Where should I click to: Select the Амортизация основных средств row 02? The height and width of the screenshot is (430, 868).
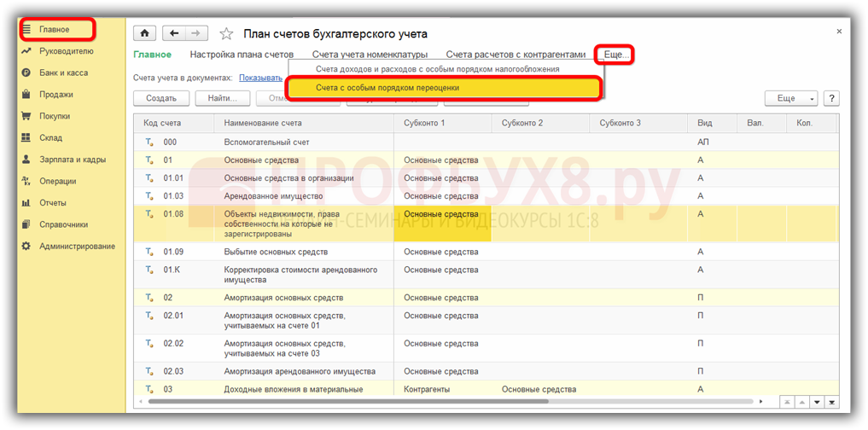click(486, 297)
